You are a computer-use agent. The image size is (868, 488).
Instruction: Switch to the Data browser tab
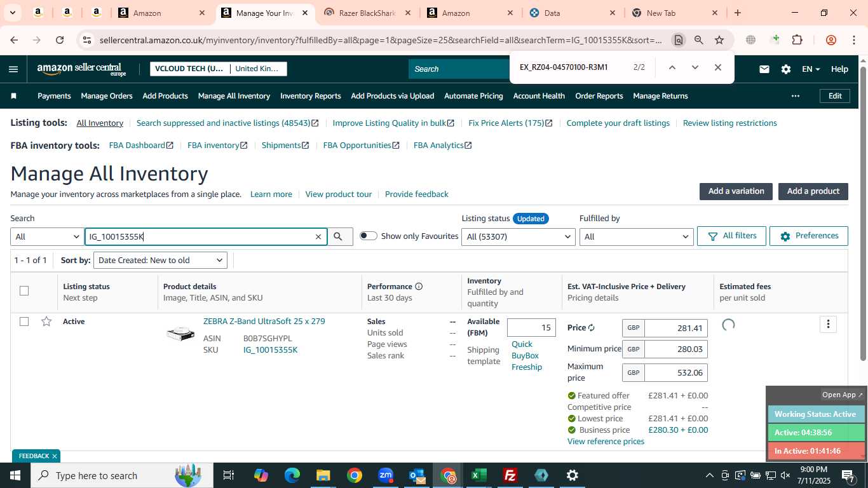pos(572,13)
